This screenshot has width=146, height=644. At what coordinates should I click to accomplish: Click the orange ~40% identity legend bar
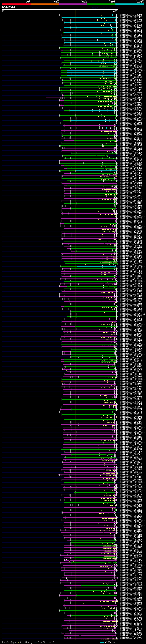(x=45, y=4)
